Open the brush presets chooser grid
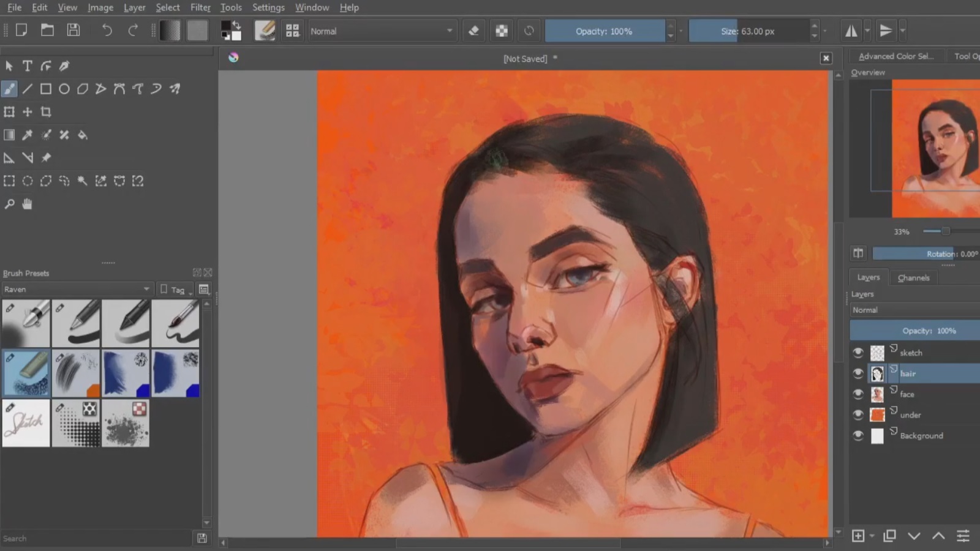Image resolution: width=980 pixels, height=551 pixels. pyautogui.click(x=292, y=31)
